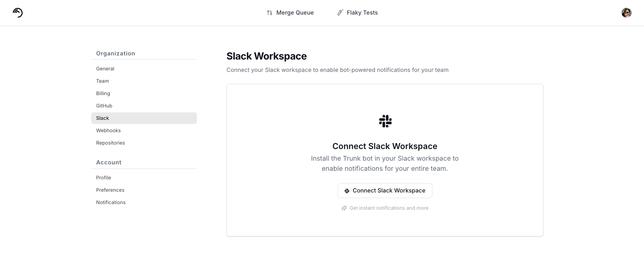Show the Repositories settings page
644x273 pixels.
pyautogui.click(x=111, y=143)
